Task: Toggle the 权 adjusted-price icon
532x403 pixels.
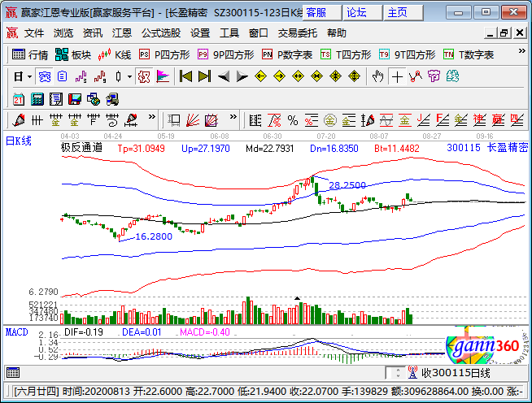Action: (144, 76)
